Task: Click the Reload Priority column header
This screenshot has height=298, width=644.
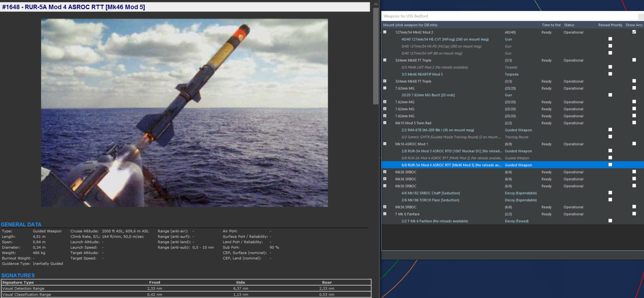Action: coord(610,25)
